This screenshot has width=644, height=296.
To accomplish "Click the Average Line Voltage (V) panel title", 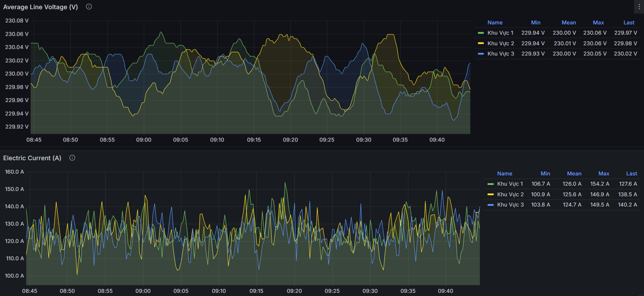I will coord(40,7).
